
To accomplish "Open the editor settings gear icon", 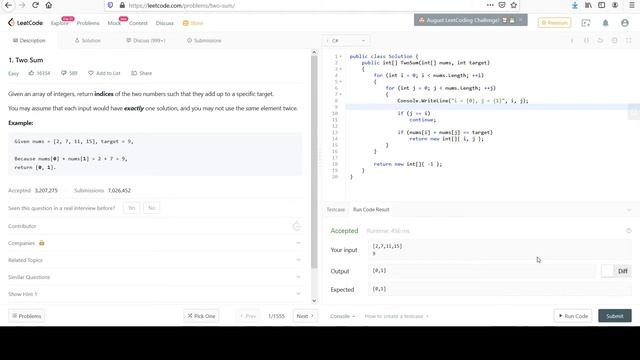I will click(614, 40).
